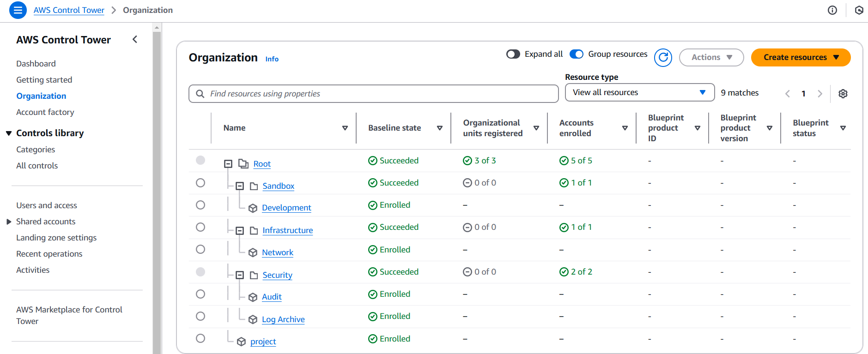This screenshot has height=354, width=868.
Task: Click the Sandbox folder icon
Action: point(254,186)
